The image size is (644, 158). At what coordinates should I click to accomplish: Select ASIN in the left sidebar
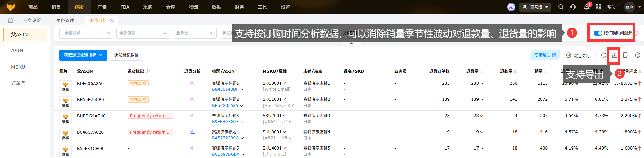tap(17, 51)
